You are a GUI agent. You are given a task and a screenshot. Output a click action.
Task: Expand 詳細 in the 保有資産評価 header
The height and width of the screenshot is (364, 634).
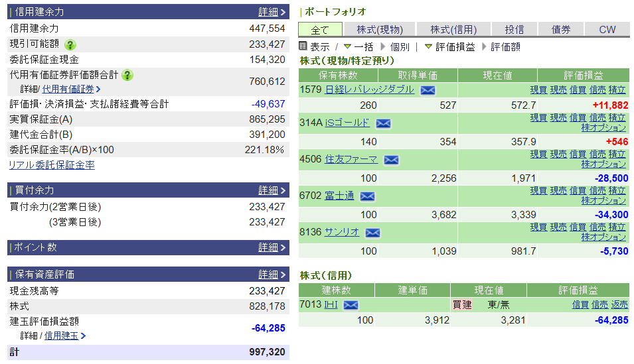coord(272,274)
